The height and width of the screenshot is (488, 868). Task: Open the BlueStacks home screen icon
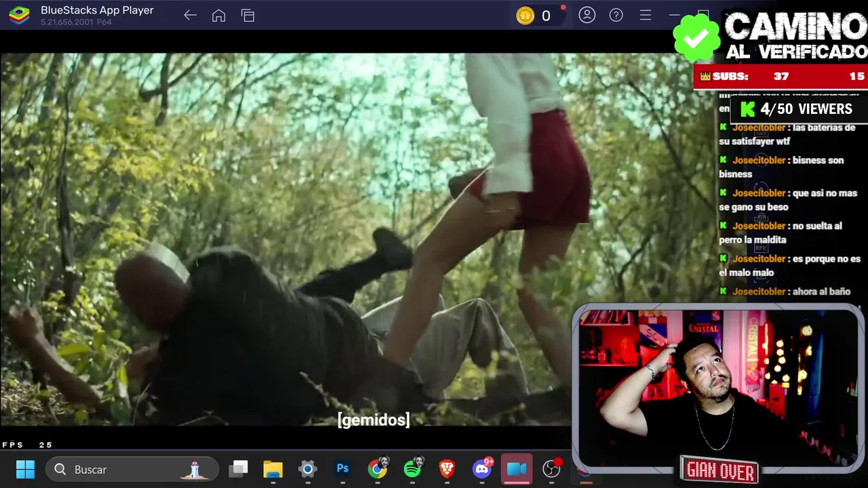click(218, 16)
